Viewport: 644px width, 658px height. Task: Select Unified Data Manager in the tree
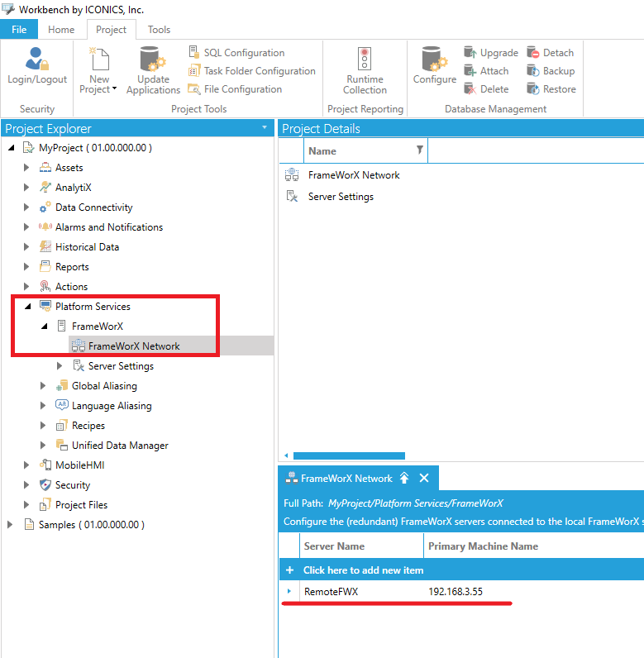[x=120, y=445]
